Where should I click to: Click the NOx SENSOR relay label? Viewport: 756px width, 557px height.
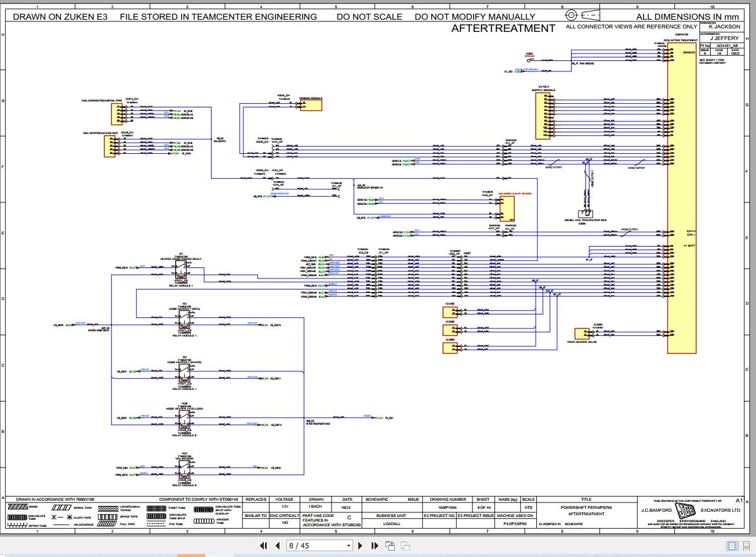184,458
